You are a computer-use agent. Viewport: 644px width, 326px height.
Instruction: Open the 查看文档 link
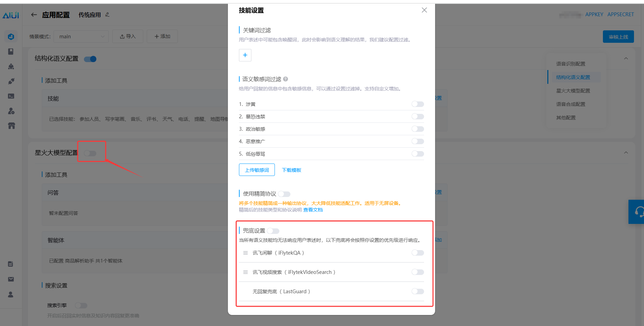313,210
